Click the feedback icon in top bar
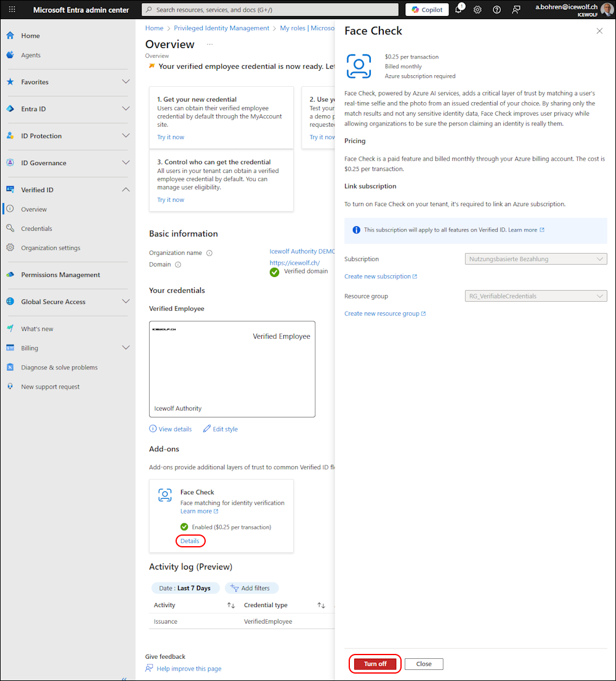This screenshot has height=681, width=616. (x=516, y=10)
